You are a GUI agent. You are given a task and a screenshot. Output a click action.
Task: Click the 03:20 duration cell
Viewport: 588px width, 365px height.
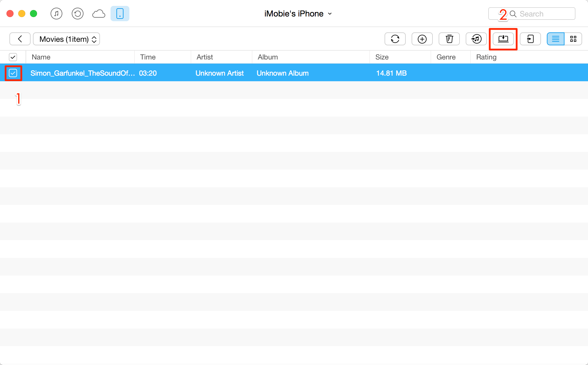148,73
